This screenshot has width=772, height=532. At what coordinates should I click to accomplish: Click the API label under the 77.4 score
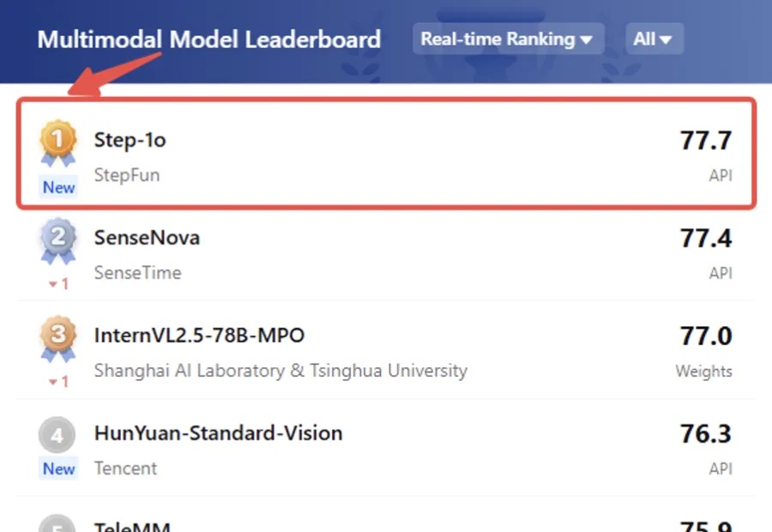click(x=721, y=273)
